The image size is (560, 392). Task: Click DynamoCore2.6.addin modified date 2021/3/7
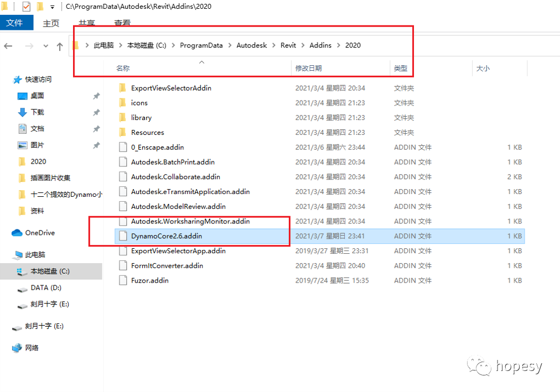click(330, 236)
